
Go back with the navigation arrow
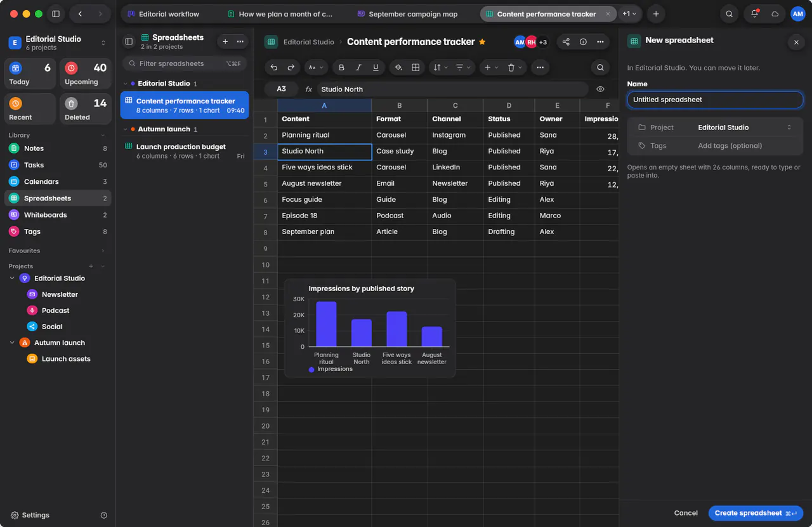80,14
